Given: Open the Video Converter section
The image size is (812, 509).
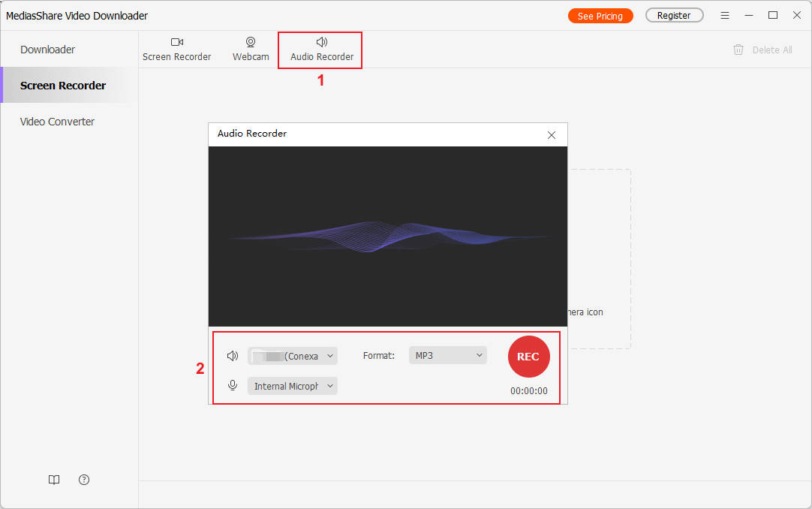Looking at the screenshot, I should (57, 122).
